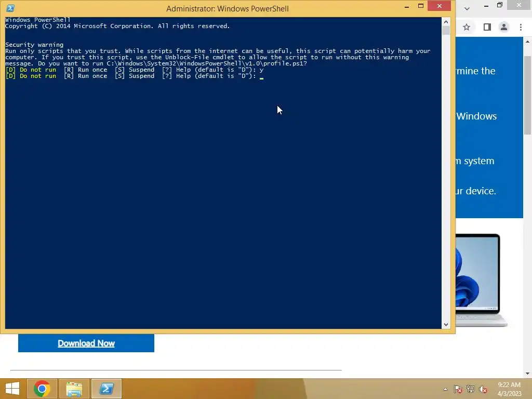
Task: Open the clock showing 9:22 AM
Action: click(509, 389)
